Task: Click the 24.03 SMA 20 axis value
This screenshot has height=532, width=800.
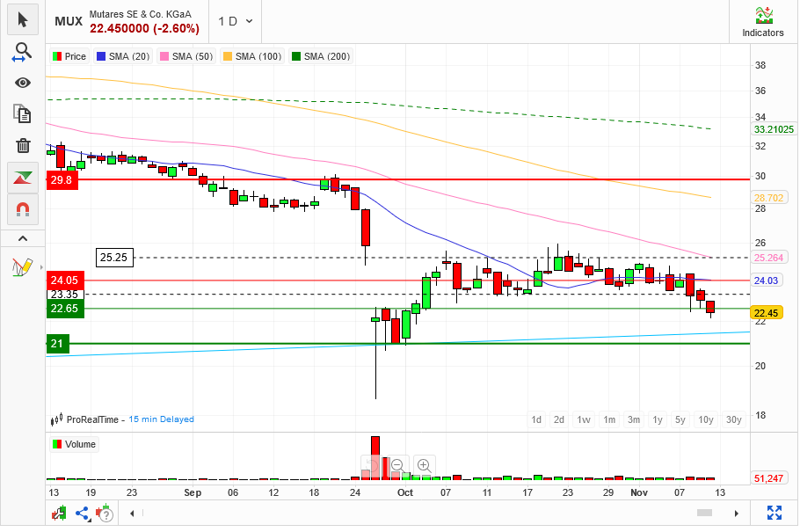Action: point(767,281)
